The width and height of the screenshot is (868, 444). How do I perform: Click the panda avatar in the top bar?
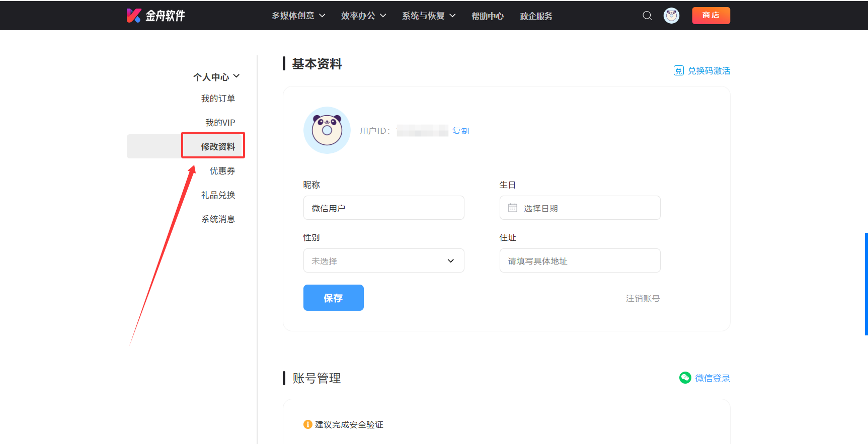(671, 16)
